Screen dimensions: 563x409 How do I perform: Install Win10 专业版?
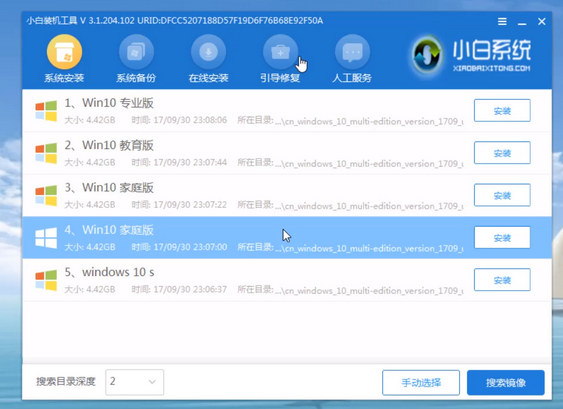click(502, 111)
